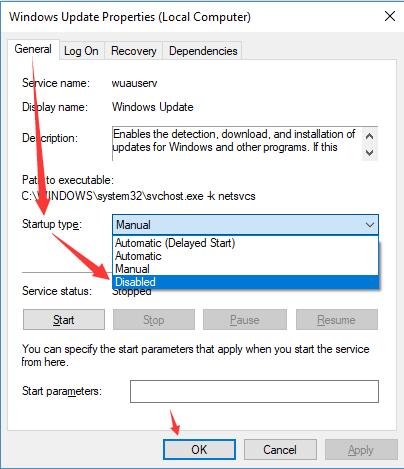
Task: Collapse the Startup type dropdown arrow
Action: [x=370, y=225]
